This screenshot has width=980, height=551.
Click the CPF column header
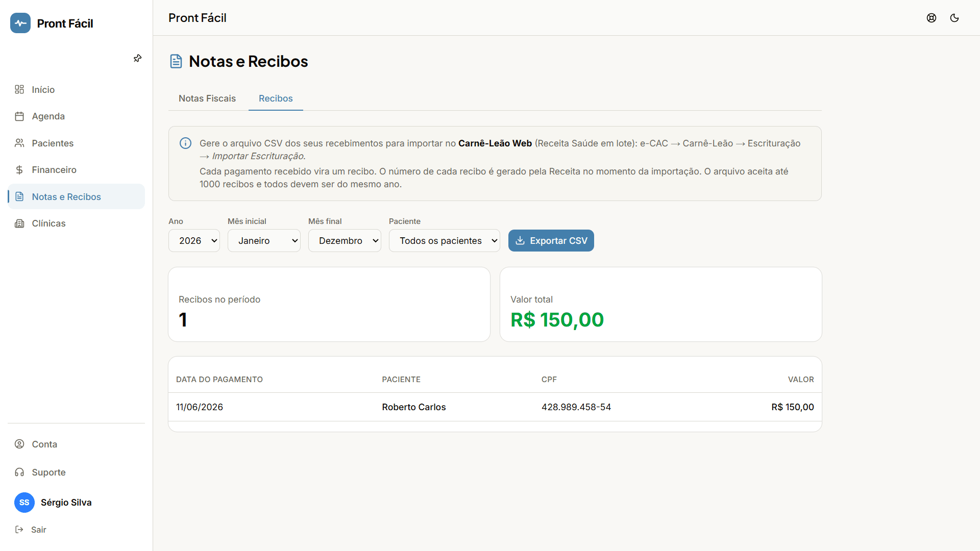[x=549, y=380]
